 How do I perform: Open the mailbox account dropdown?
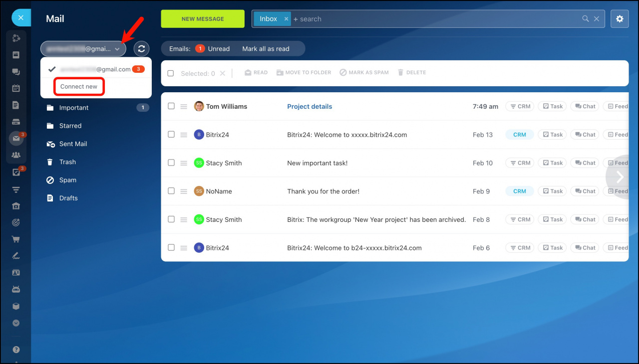pyautogui.click(x=83, y=49)
